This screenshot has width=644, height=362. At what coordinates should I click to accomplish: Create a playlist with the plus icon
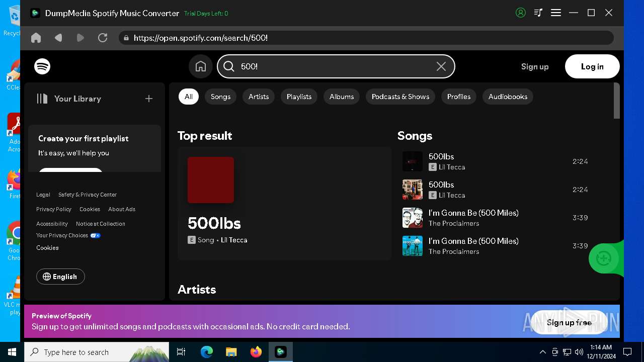(149, 99)
